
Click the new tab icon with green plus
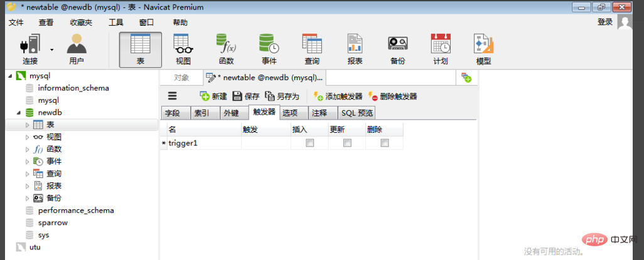tap(466, 78)
